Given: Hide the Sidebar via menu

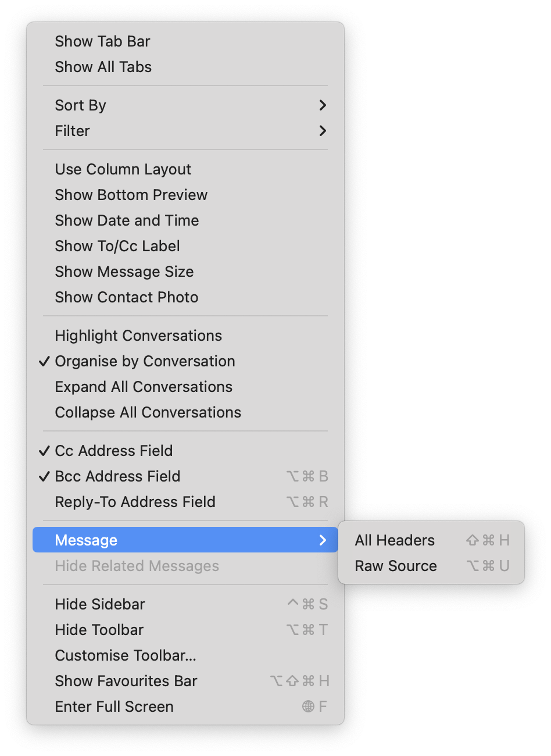Looking at the screenshot, I should tap(100, 604).
